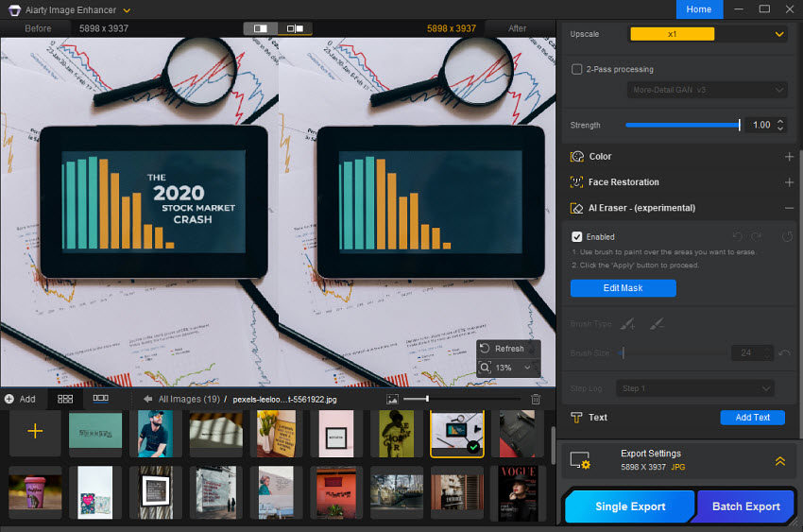Switch to the After view tab
Screen dimensions: 803x532
coord(517,28)
